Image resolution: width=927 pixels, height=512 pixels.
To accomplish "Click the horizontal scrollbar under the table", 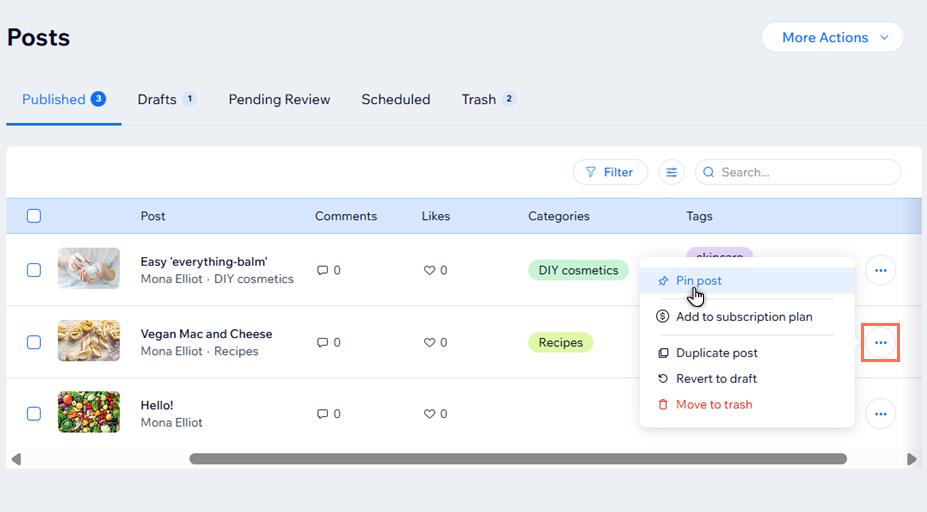I will [517, 459].
